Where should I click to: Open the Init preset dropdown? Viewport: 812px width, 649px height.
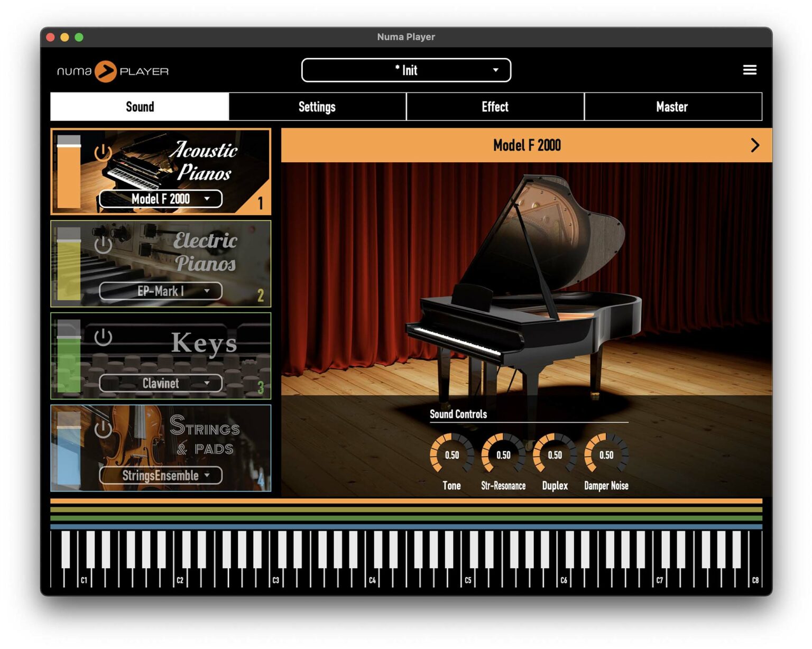tap(406, 70)
